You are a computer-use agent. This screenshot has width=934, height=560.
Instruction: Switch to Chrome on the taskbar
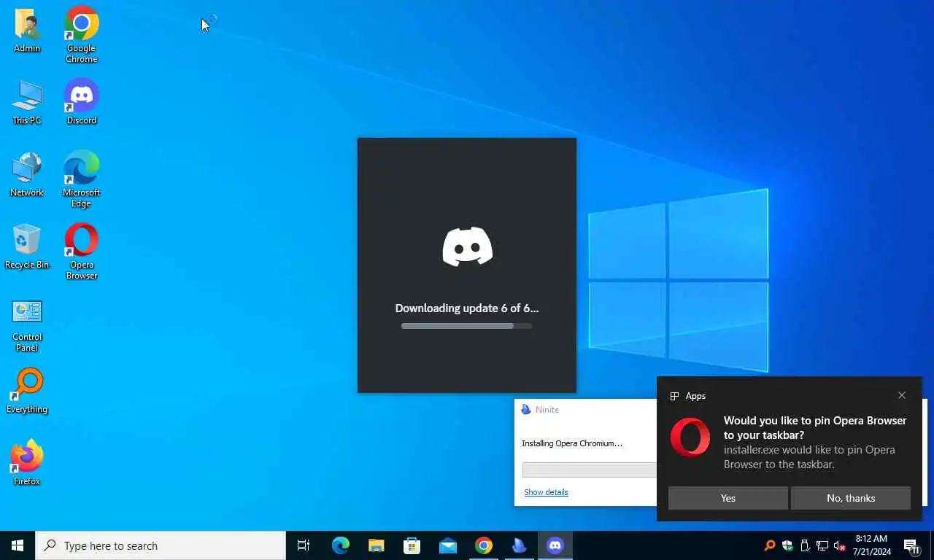[484, 545]
